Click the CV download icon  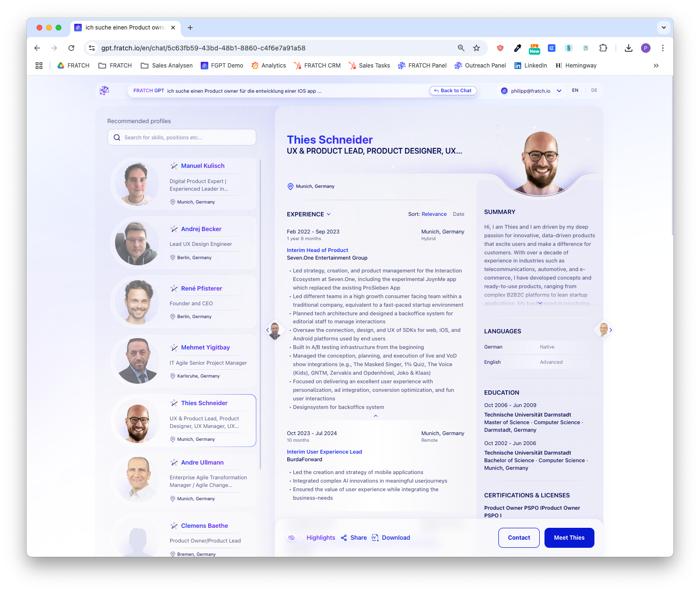375,537
